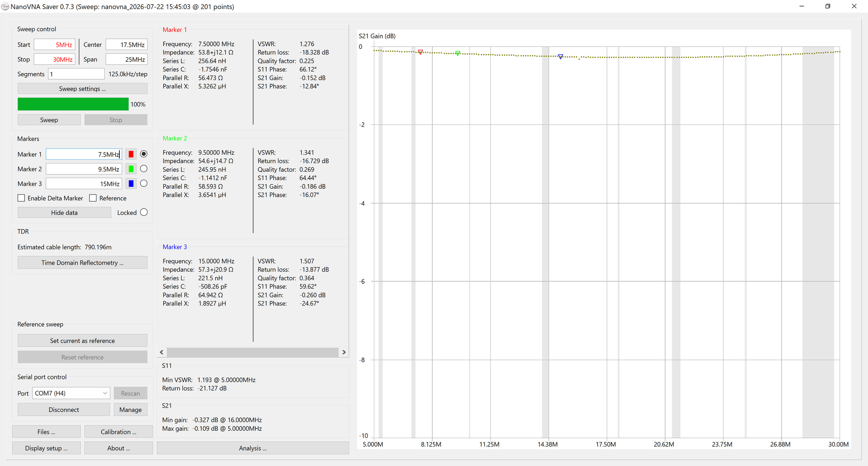Open the Calibration dialog
The height and width of the screenshot is (466, 868).
coord(119,432)
